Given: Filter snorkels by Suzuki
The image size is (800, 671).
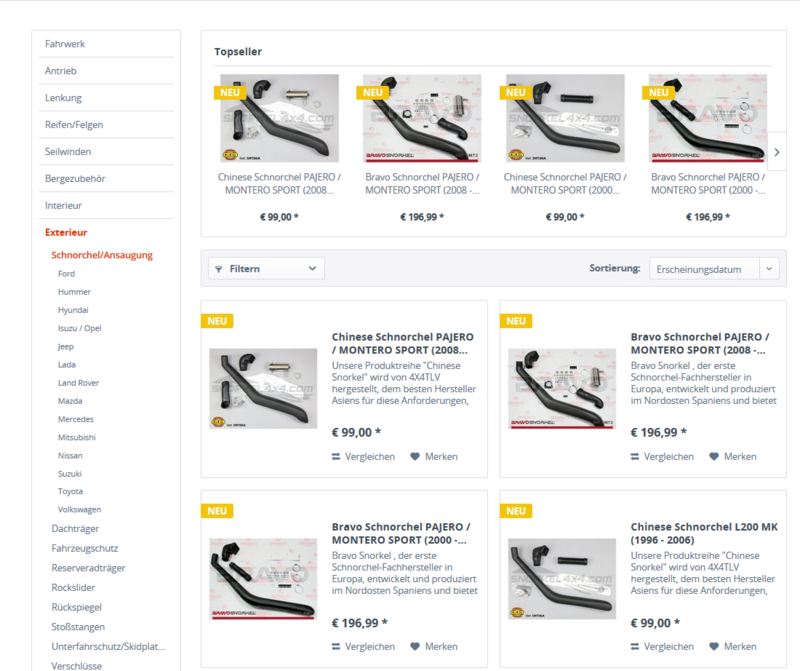Looking at the screenshot, I should coord(70,474).
